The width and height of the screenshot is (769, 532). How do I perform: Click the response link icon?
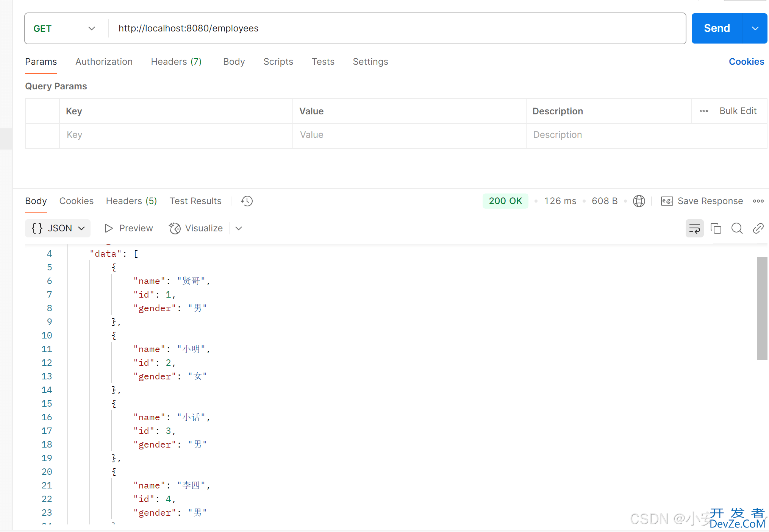tap(758, 228)
